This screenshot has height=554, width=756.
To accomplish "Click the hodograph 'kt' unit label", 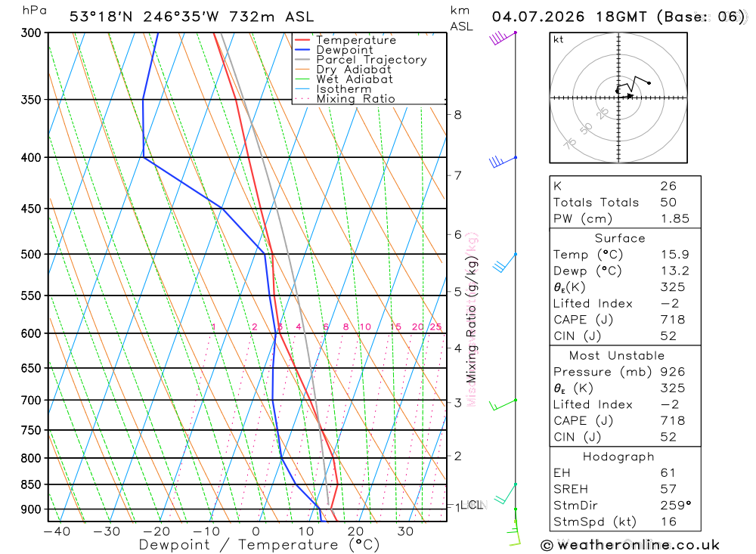I will coord(559,39).
